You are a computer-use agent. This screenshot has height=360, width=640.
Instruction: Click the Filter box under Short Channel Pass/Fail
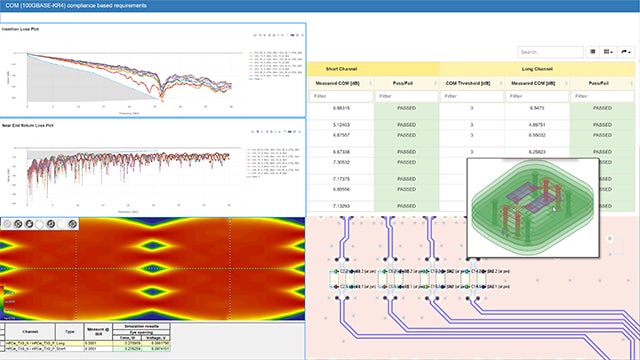click(406, 96)
